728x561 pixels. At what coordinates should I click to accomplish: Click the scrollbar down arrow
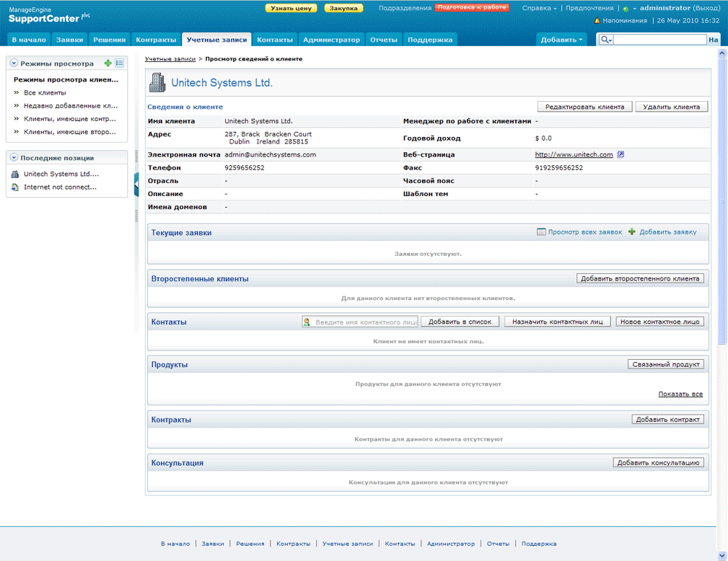click(722, 555)
